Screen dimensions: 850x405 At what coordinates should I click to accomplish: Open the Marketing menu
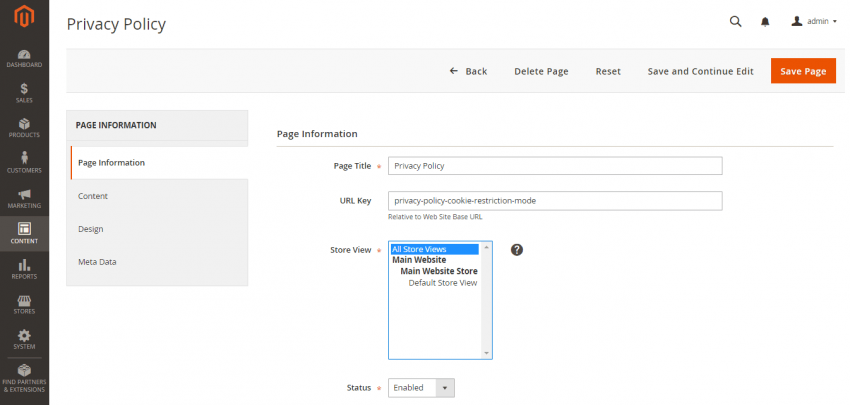point(24,199)
